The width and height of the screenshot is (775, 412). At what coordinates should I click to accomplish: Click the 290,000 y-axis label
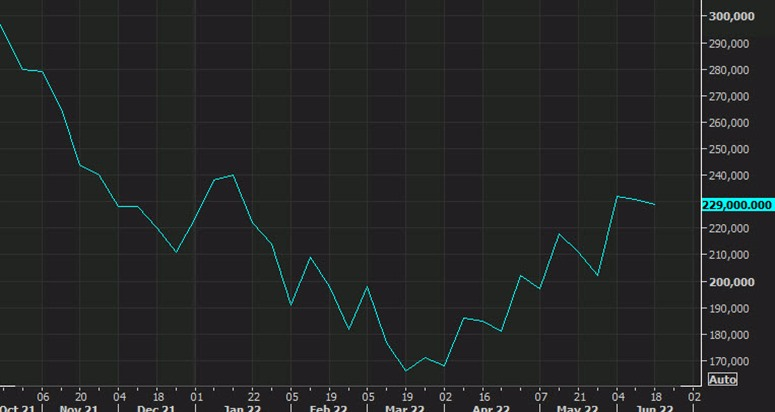click(x=729, y=43)
